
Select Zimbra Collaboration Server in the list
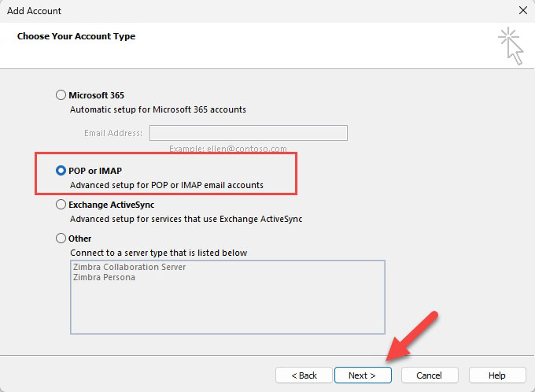point(127,267)
